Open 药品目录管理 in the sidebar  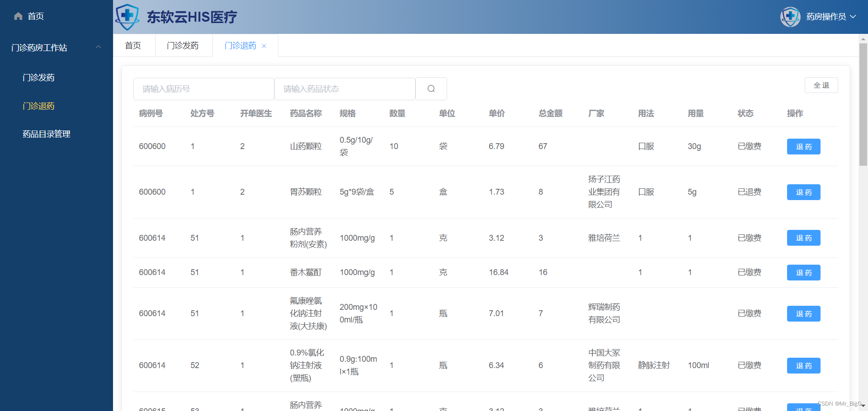tap(47, 134)
